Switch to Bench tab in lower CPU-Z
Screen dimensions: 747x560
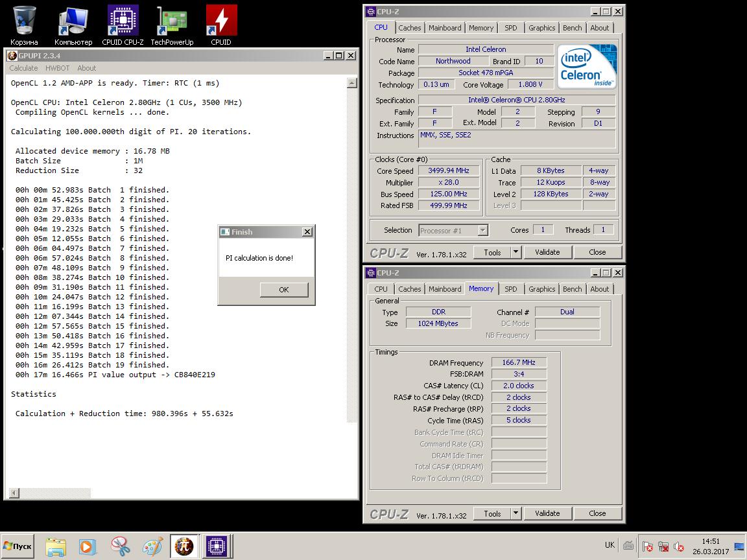(x=572, y=289)
